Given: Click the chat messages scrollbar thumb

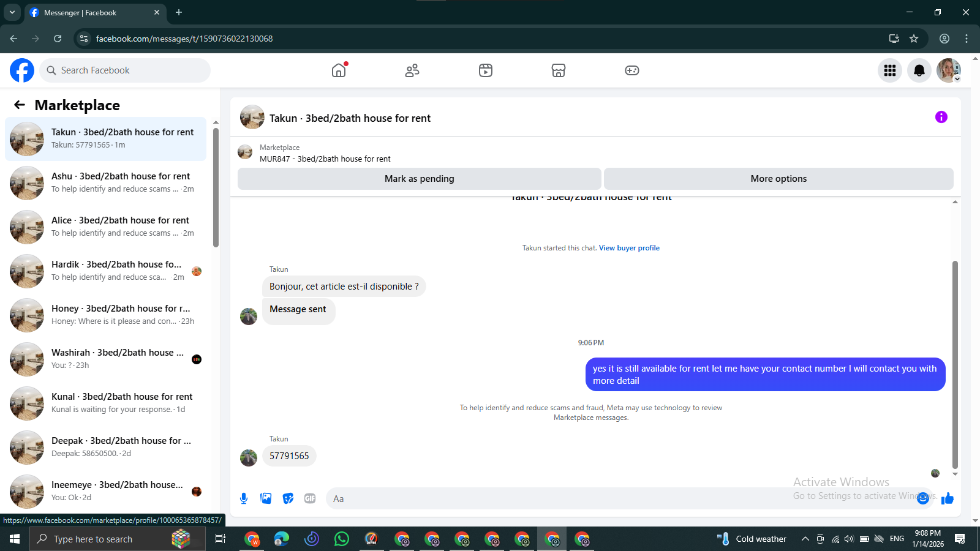Looking at the screenshot, I should pos(955,364).
